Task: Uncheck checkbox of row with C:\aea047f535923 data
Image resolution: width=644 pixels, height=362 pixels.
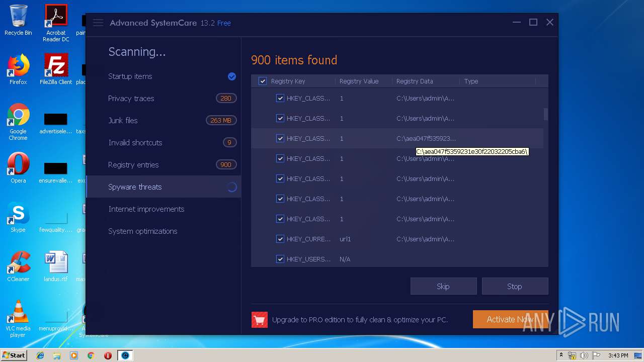Action: 280,138
